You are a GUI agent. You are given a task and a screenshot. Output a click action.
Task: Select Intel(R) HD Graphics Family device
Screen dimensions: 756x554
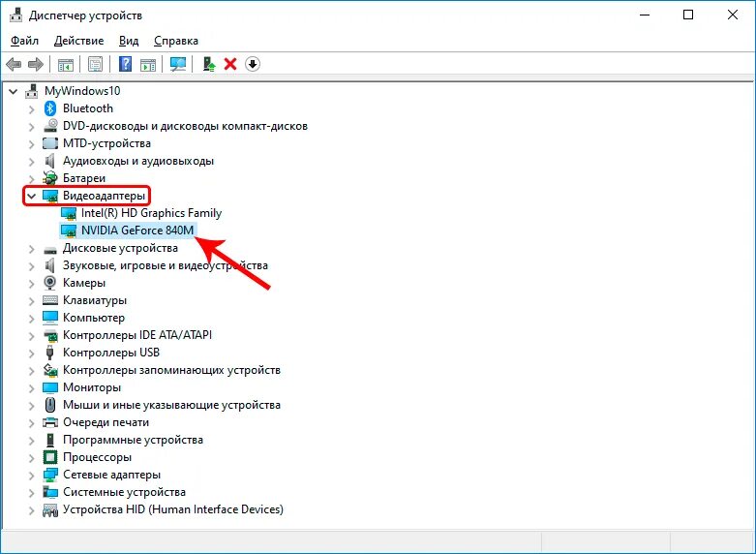(151, 213)
